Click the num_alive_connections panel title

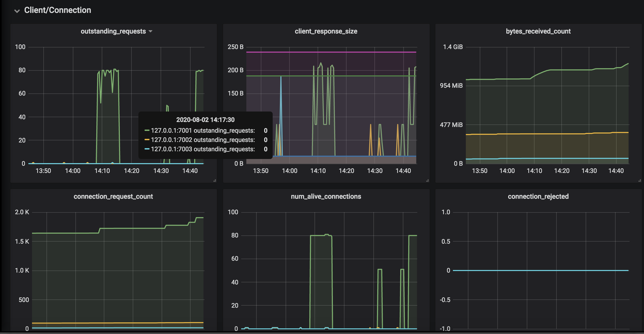(x=326, y=196)
